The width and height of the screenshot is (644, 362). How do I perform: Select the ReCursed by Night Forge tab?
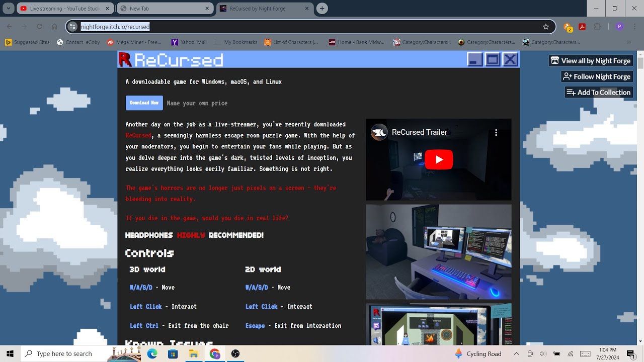click(265, 9)
